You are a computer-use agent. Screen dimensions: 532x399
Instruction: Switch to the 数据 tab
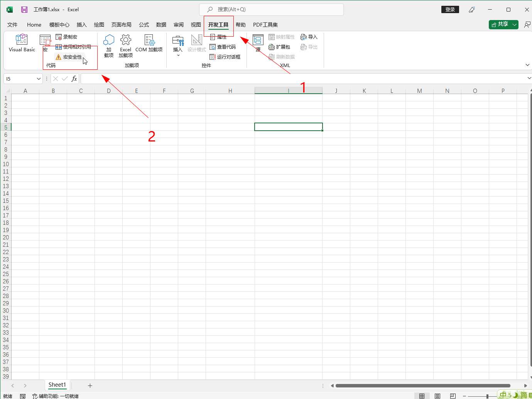click(x=161, y=25)
